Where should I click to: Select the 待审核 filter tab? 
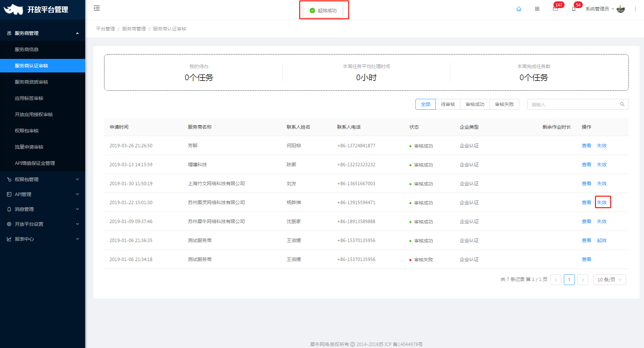coord(448,104)
